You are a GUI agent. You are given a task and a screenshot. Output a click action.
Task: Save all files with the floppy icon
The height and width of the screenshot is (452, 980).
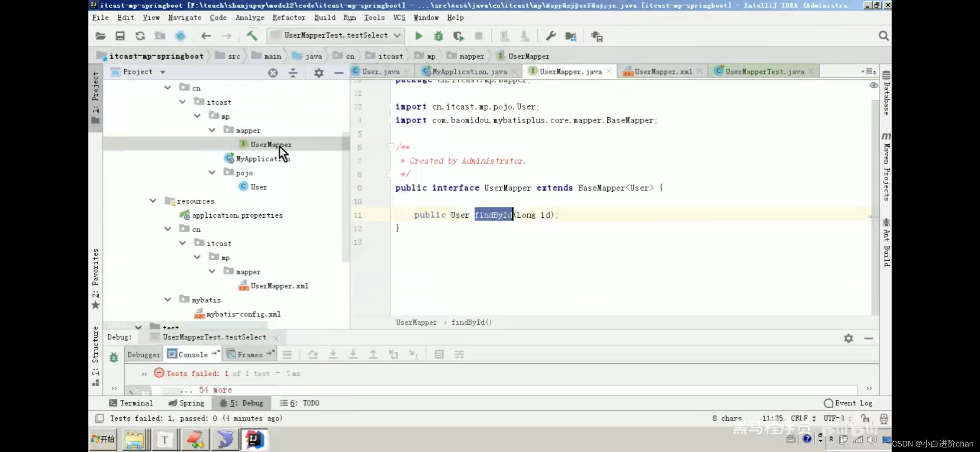120,36
